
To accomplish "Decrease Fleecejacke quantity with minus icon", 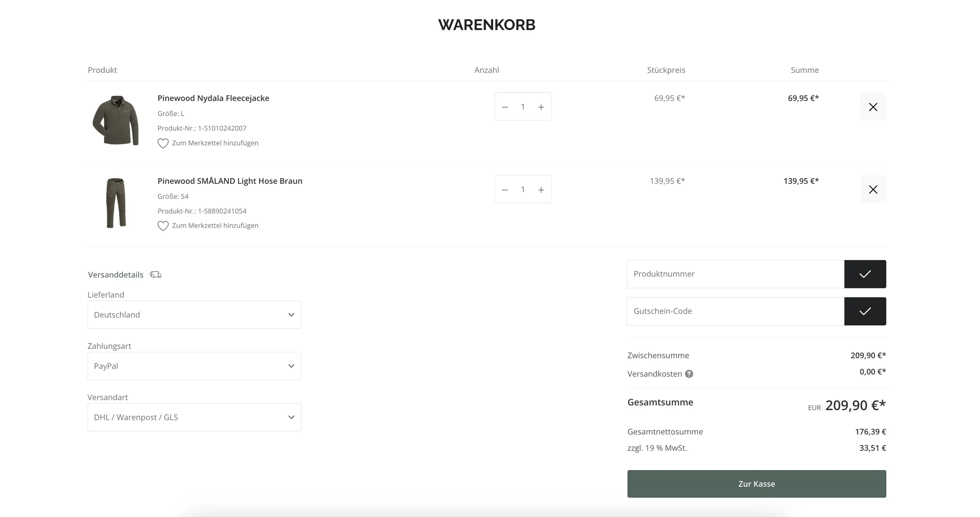I will tap(505, 107).
